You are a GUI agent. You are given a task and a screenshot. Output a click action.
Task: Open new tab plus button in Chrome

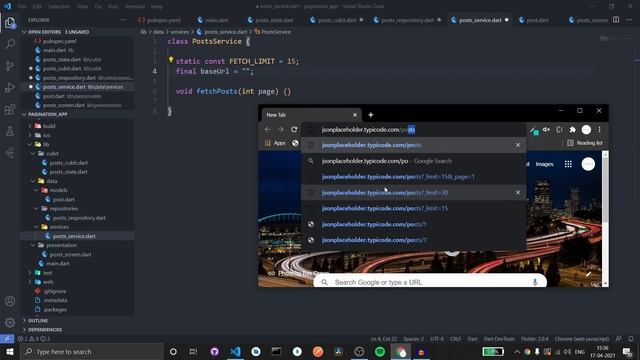(371, 115)
